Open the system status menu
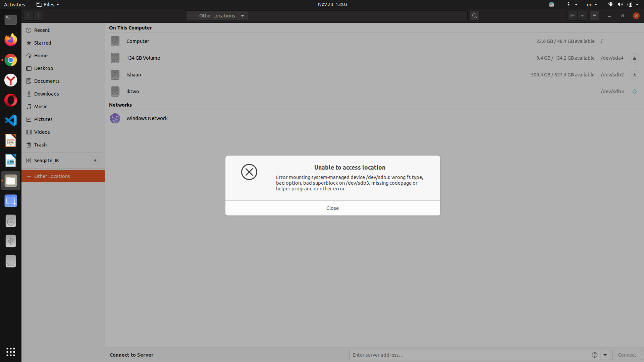Image resolution: width=644 pixels, height=362 pixels. (624, 4)
